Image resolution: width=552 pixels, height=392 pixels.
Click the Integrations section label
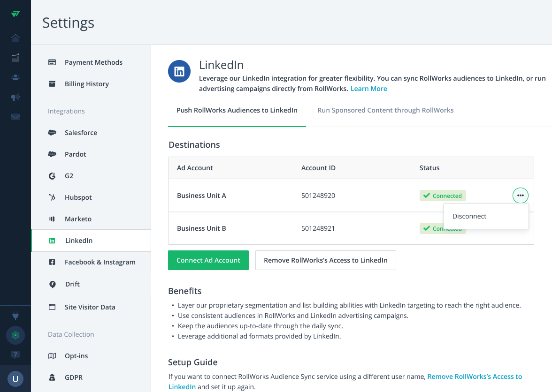point(66,111)
